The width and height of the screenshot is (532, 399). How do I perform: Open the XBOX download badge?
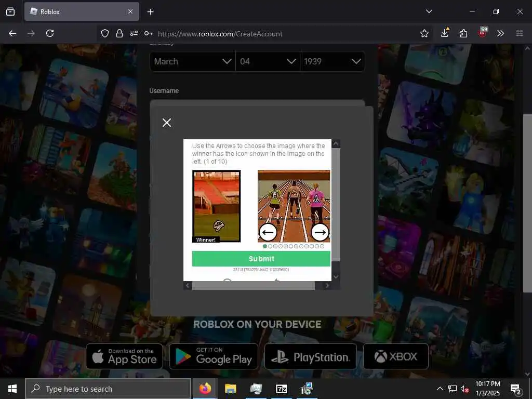pyautogui.click(x=395, y=356)
